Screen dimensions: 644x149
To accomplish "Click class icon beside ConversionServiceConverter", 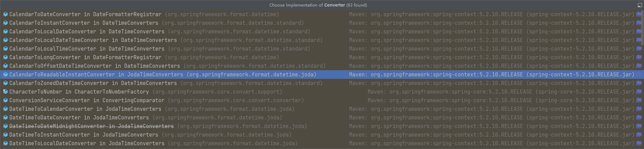I will (x=6, y=100).
